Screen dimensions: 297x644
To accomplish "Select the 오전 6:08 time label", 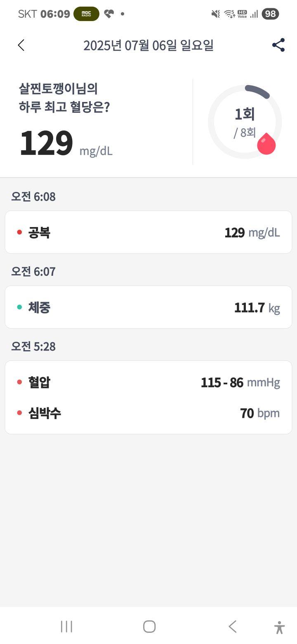I will [x=33, y=197].
